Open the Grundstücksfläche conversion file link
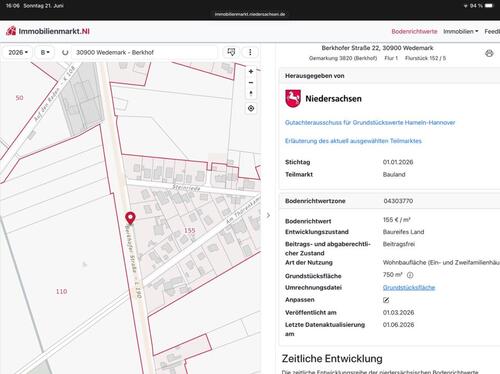The width and height of the screenshot is (500, 374). pos(409,287)
